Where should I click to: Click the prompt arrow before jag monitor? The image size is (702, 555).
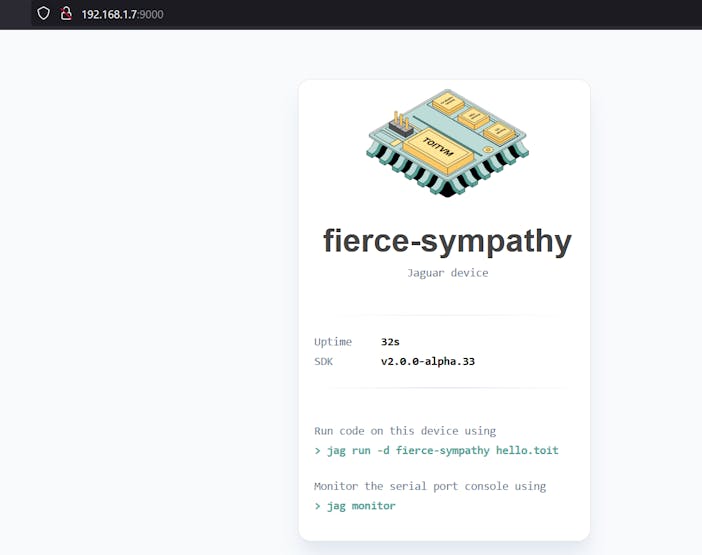pyautogui.click(x=318, y=506)
